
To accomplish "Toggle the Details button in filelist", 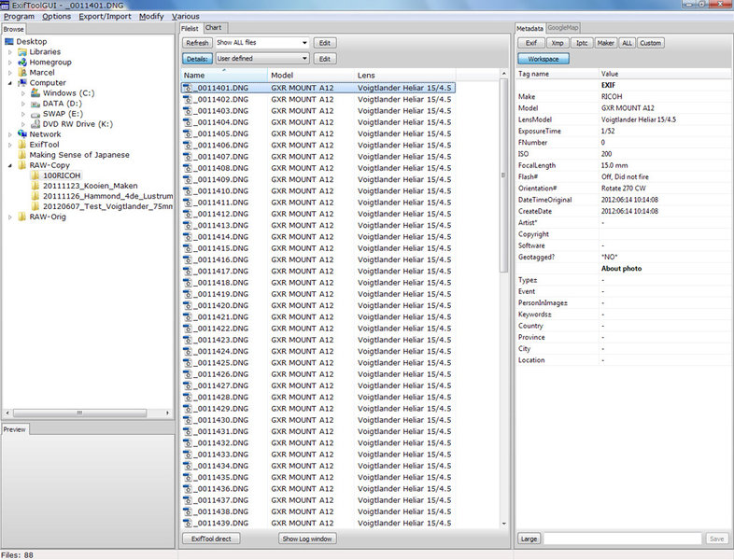I will [196, 59].
